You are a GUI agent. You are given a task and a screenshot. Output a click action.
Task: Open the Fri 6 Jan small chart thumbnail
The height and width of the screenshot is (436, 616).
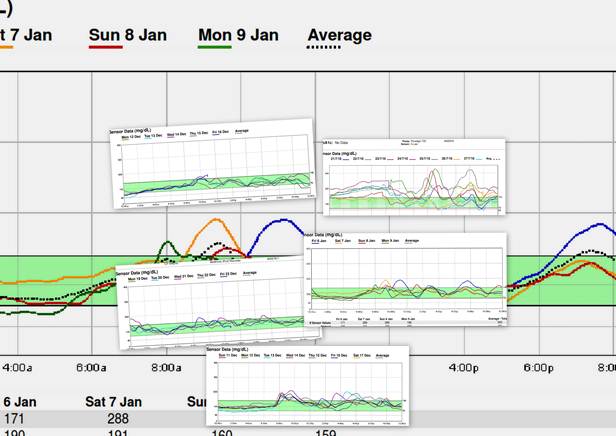click(405, 279)
